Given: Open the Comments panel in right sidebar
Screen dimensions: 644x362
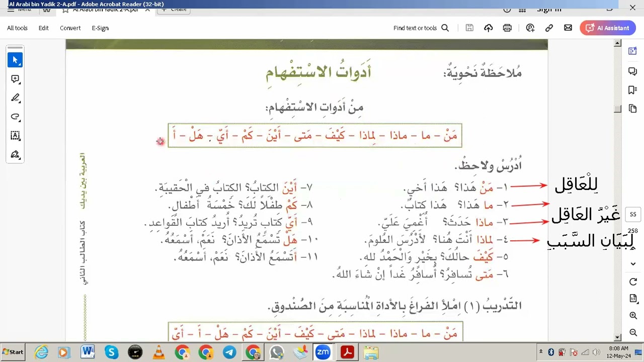Looking at the screenshot, I should (x=633, y=71).
